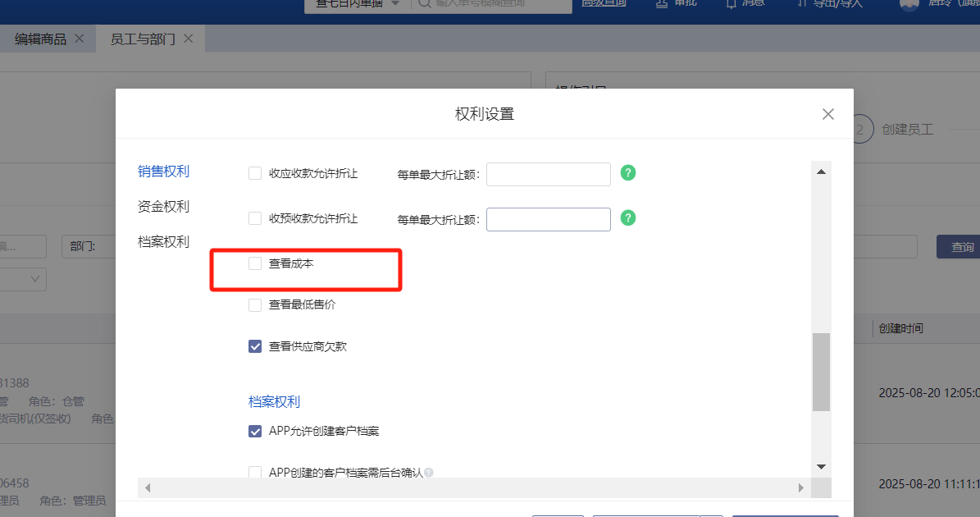Click right arrow of horizontal scrollbar

tap(801, 488)
